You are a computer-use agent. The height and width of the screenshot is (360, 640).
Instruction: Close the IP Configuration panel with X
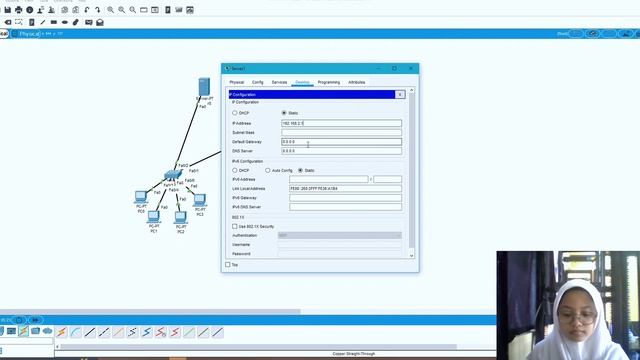400,95
